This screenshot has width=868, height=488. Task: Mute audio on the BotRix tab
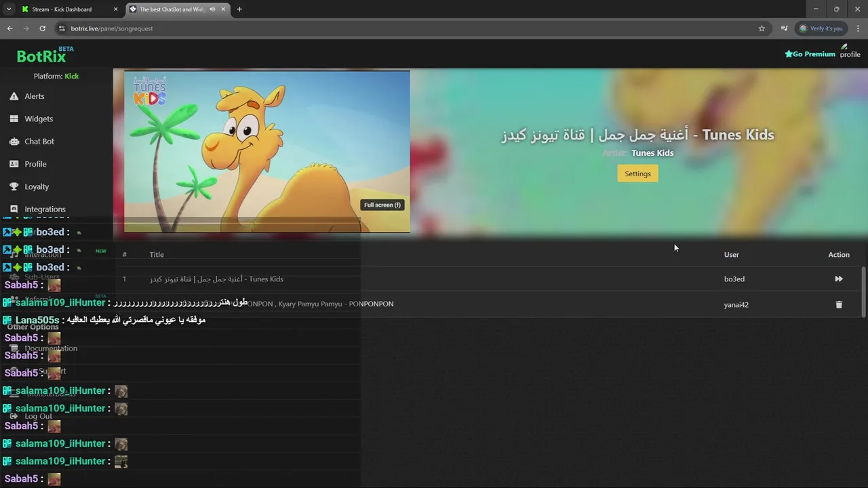[213, 9]
